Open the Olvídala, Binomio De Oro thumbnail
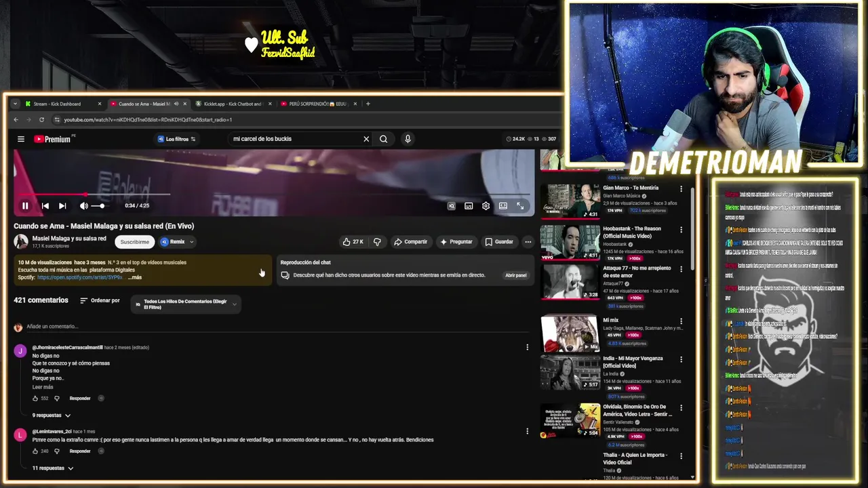Viewport: 868px width, 488px height. (570, 421)
